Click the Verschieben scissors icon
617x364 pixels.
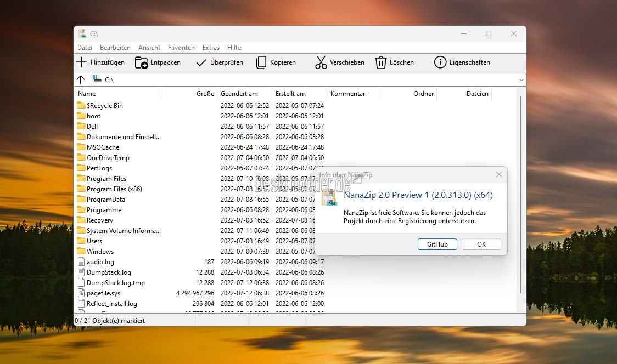point(321,62)
